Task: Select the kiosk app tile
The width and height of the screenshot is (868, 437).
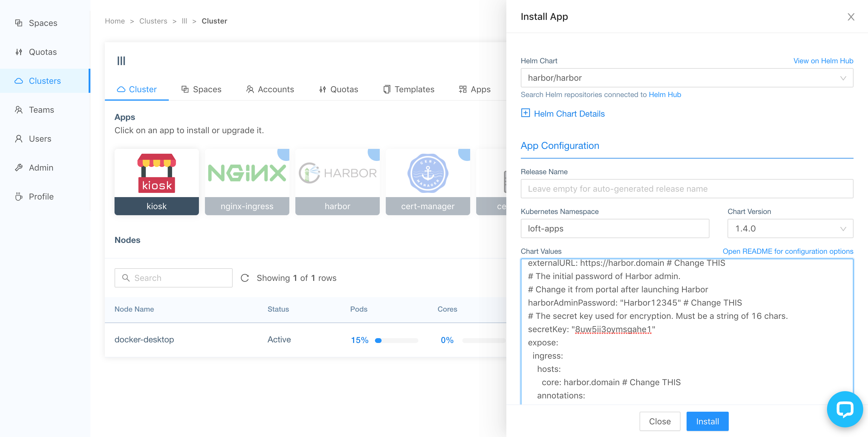Action: click(x=157, y=182)
